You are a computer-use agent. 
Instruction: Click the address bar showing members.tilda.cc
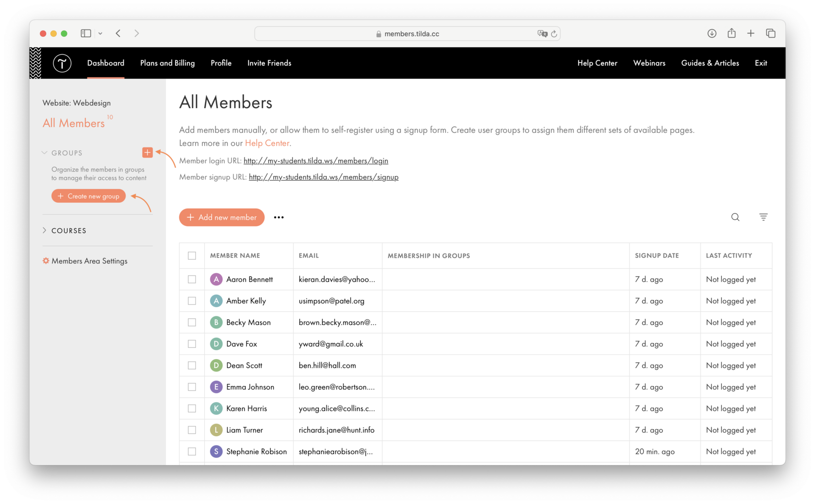point(407,33)
